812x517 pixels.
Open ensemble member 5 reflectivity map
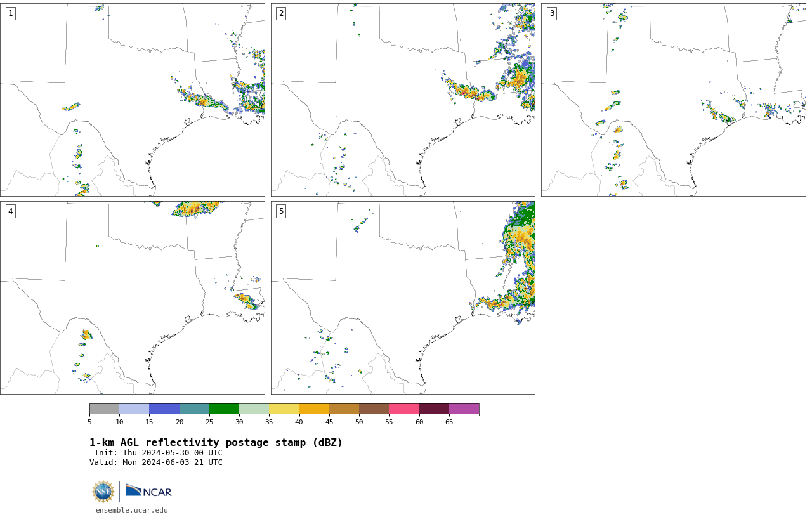403,298
